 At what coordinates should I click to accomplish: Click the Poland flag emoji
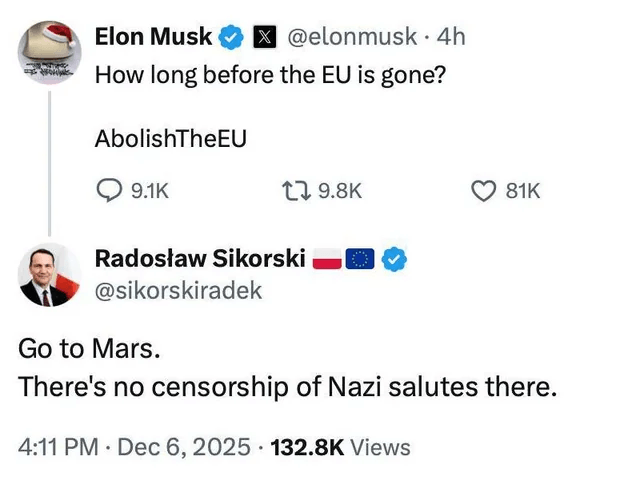[x=327, y=260]
